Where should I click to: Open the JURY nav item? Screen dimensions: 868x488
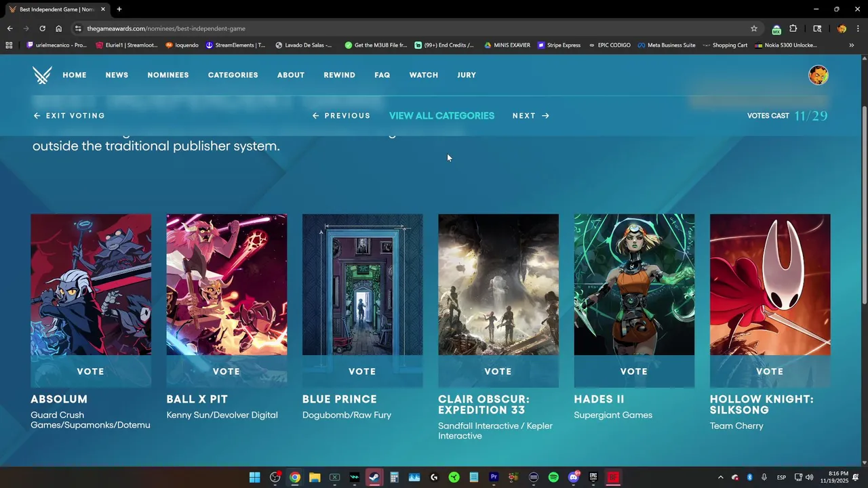click(467, 75)
